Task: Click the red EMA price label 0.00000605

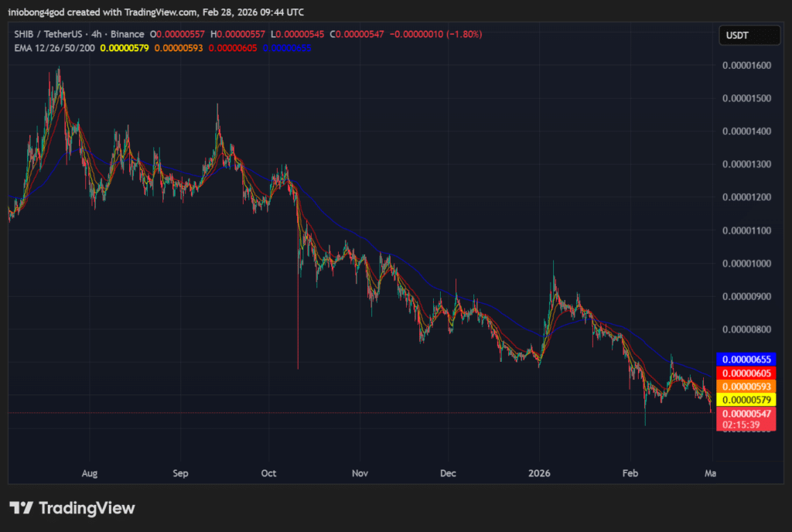Action: (x=746, y=372)
